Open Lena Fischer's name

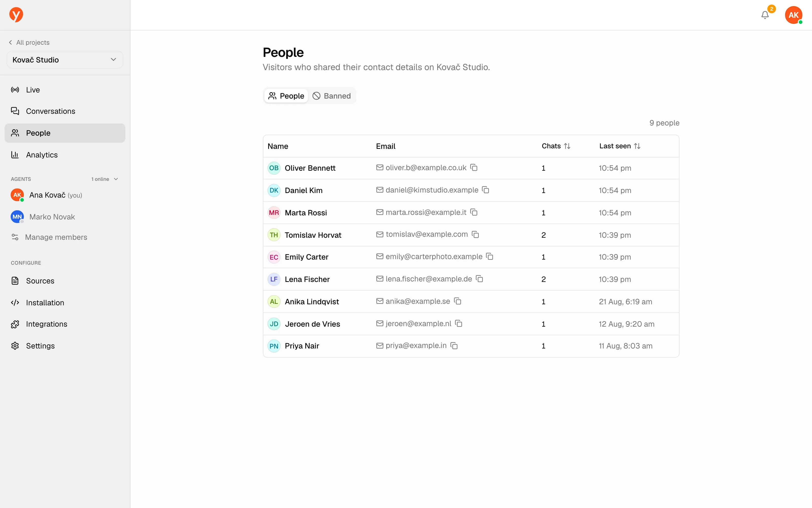click(307, 280)
